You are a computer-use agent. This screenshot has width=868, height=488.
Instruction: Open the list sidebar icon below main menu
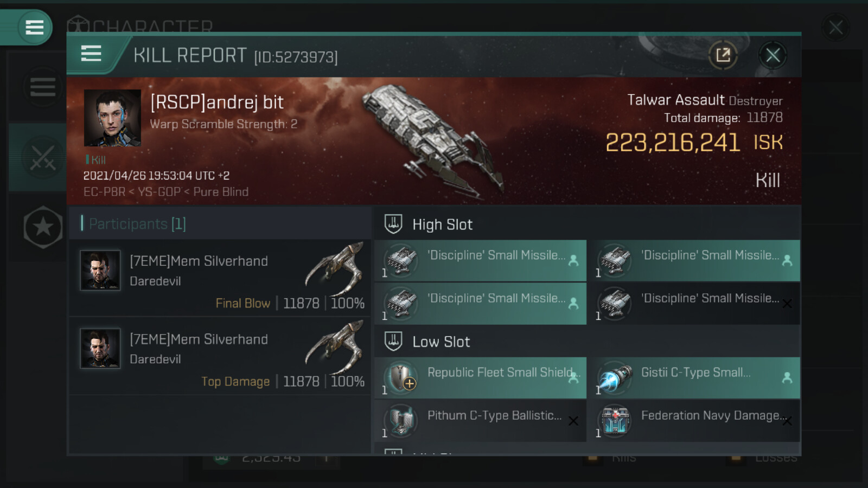(x=42, y=87)
